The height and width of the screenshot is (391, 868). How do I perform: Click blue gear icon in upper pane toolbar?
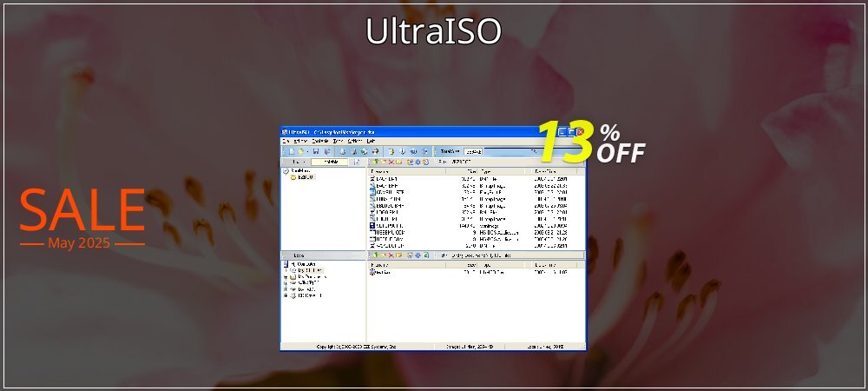[x=418, y=162]
